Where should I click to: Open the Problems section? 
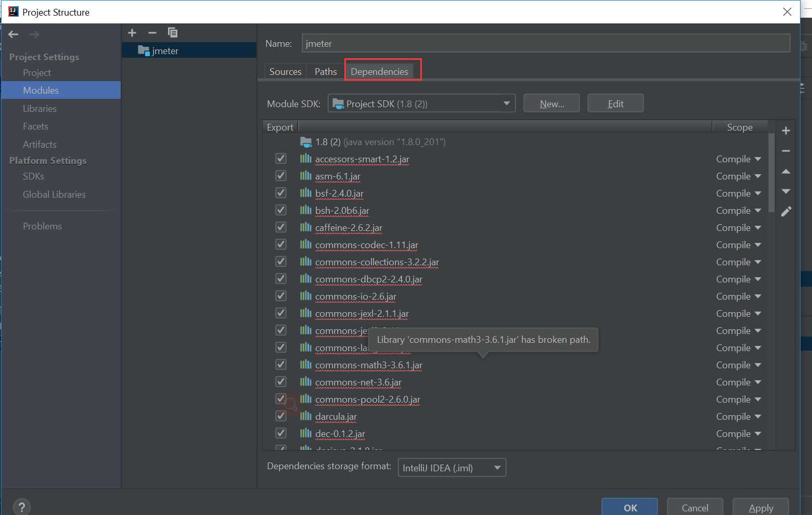pyautogui.click(x=42, y=226)
